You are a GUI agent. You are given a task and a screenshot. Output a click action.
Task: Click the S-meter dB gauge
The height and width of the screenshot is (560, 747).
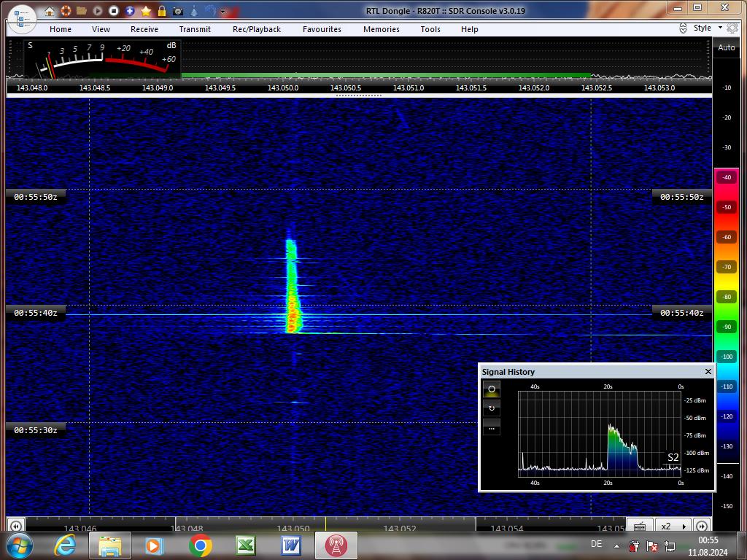(x=101, y=59)
